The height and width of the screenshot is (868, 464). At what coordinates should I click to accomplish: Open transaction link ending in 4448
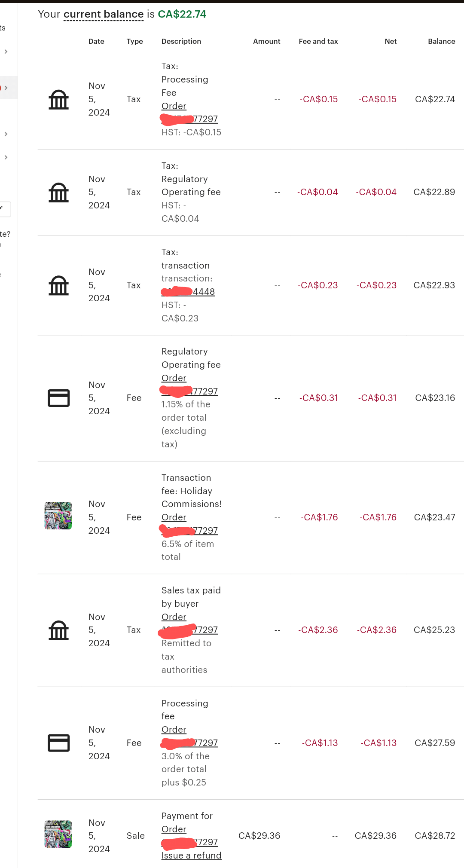pyautogui.click(x=203, y=292)
